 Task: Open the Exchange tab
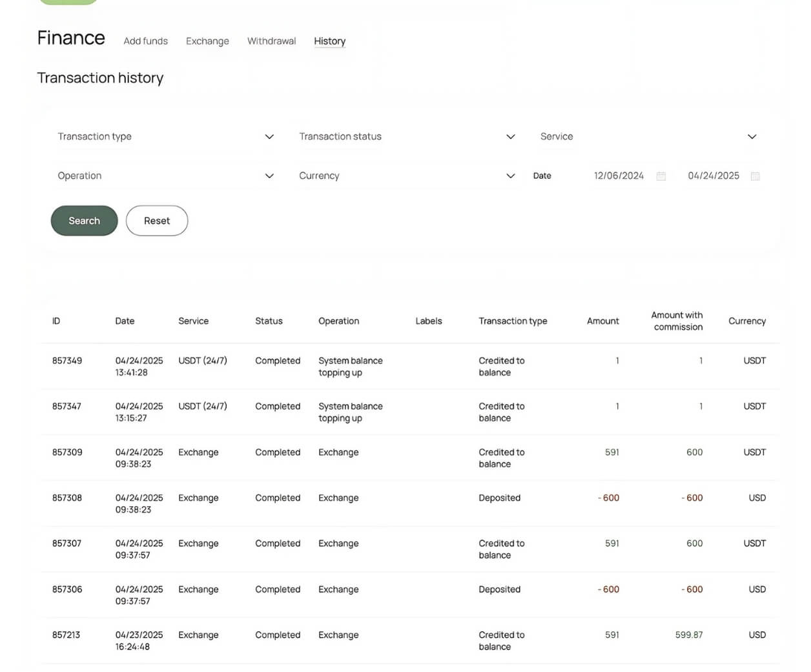coord(207,41)
